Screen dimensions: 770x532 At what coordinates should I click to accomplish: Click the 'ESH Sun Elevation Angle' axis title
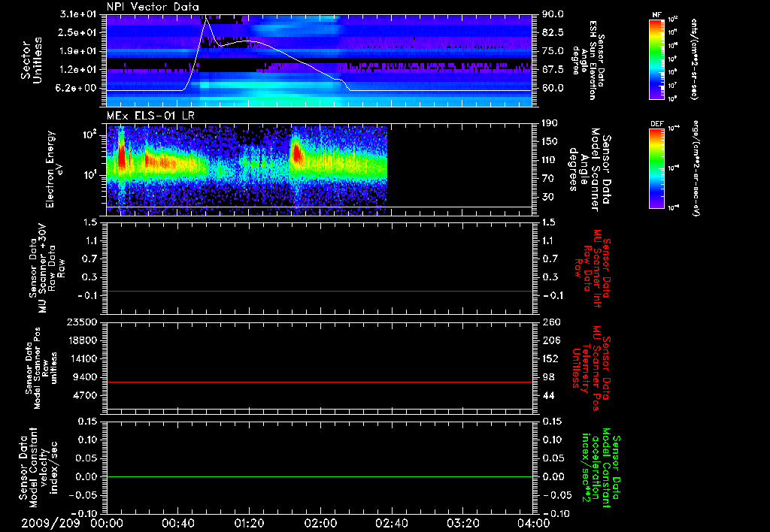coord(589,60)
